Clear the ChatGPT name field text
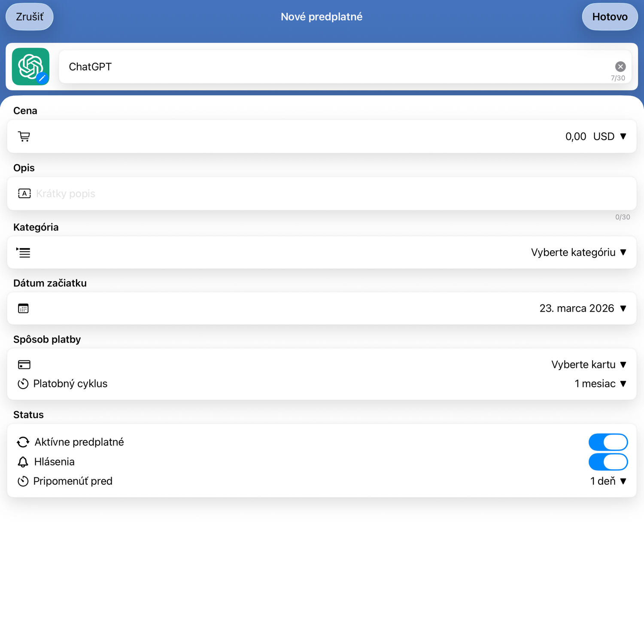Screen dimensions: 644x644 [x=620, y=67]
